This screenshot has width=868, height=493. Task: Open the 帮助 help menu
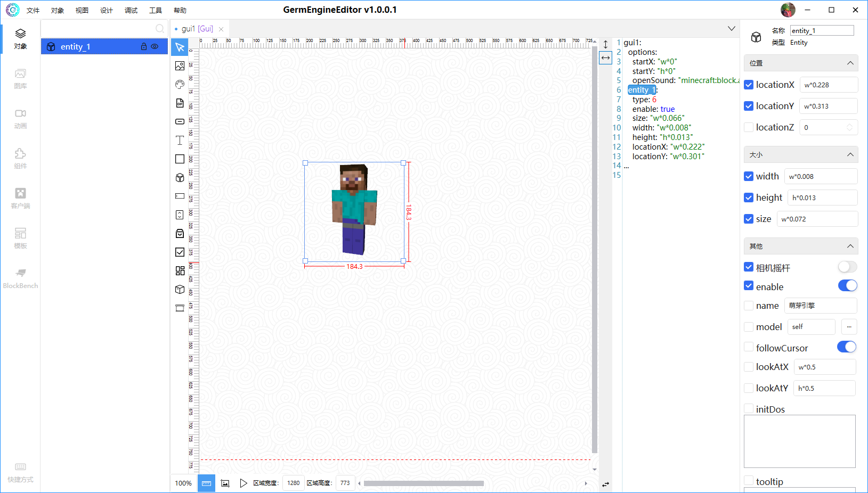[180, 11]
